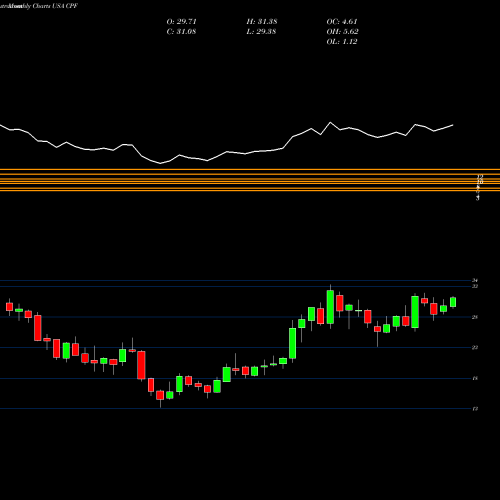Viewport: 500px width, 500px height.
Task: Click the open price value O: 29.71
Action: click(x=182, y=22)
